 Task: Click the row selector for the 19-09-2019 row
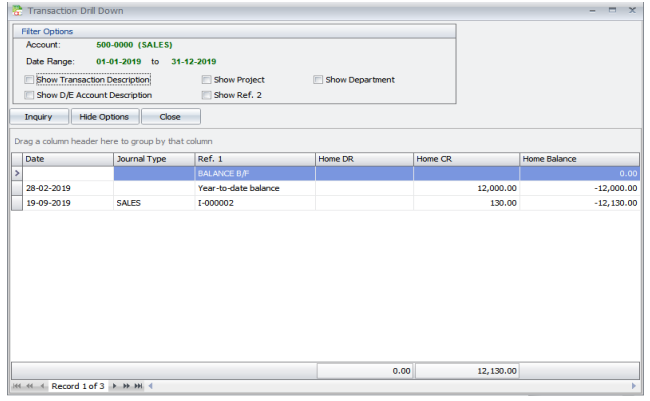(x=17, y=203)
